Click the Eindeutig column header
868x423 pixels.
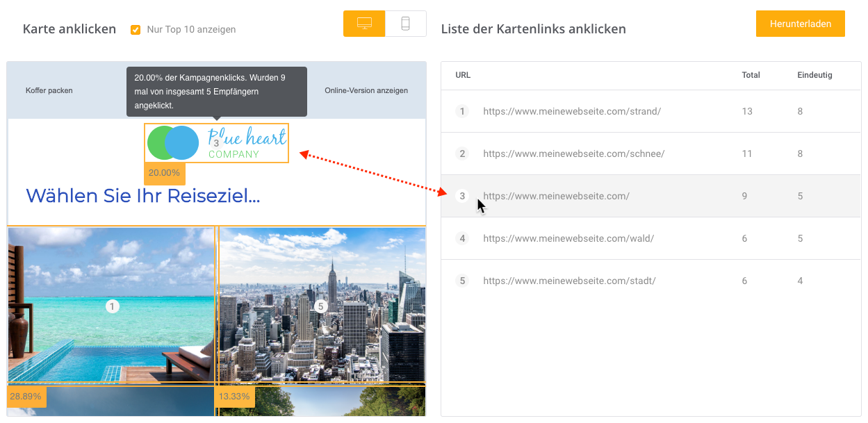pos(814,75)
